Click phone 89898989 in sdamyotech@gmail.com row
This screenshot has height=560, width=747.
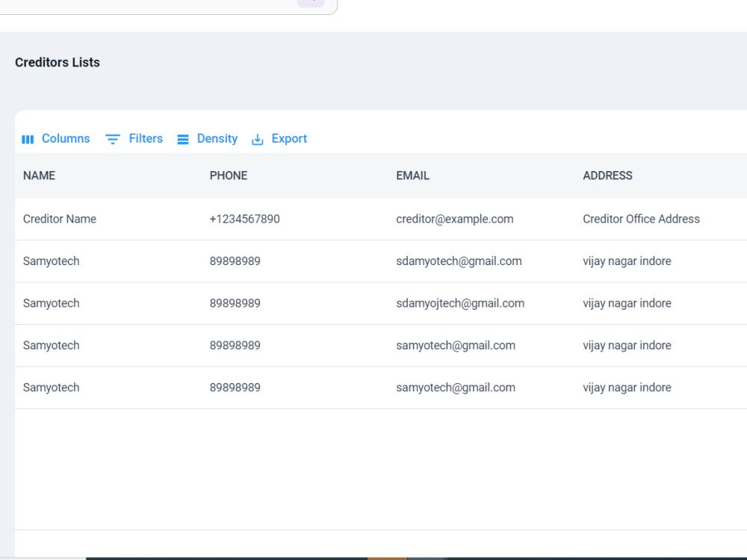[235, 261]
